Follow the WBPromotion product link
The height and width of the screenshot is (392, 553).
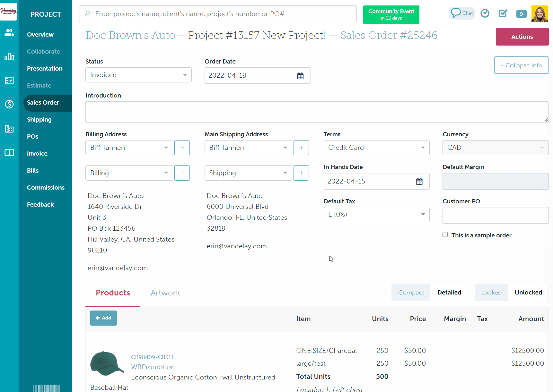coord(153,367)
